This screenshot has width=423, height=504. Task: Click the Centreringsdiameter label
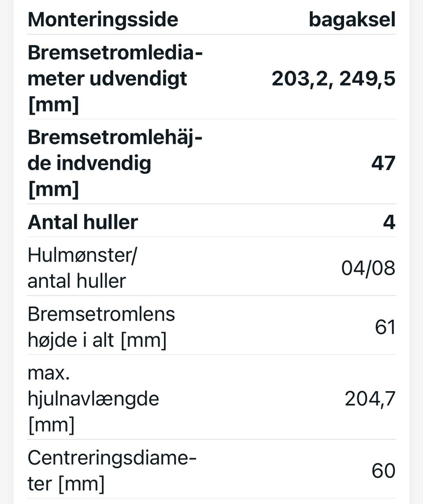(111, 471)
